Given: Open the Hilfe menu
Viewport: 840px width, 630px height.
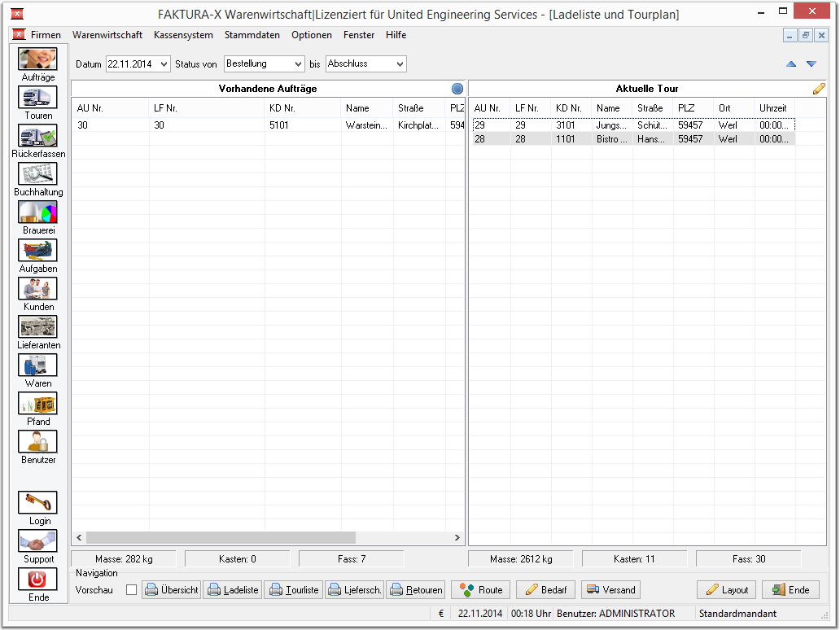Looking at the screenshot, I should coord(396,35).
